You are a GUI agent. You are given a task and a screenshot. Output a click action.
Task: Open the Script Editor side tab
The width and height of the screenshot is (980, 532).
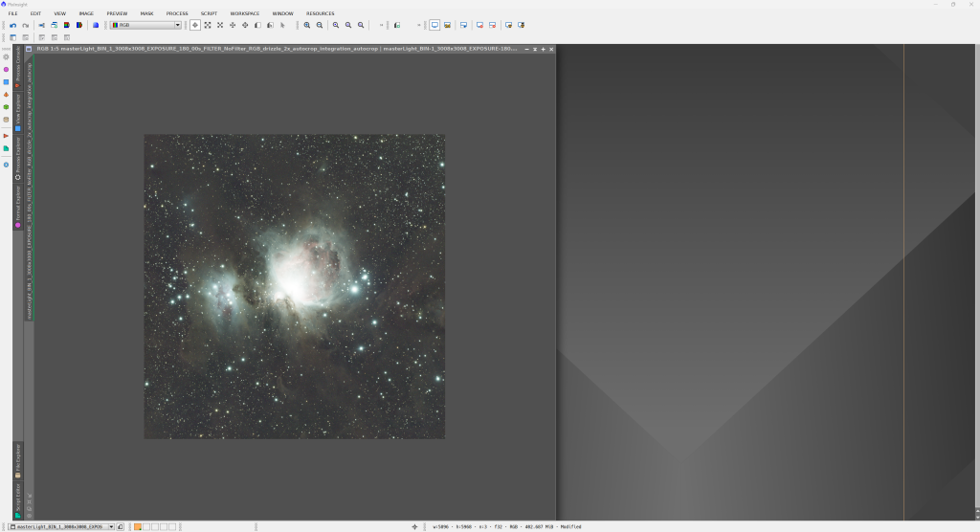17,498
